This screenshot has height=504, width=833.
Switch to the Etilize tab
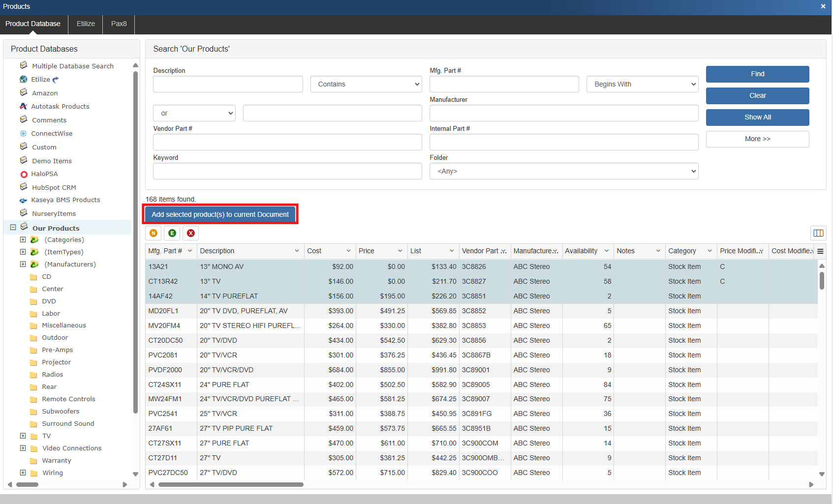[86, 24]
